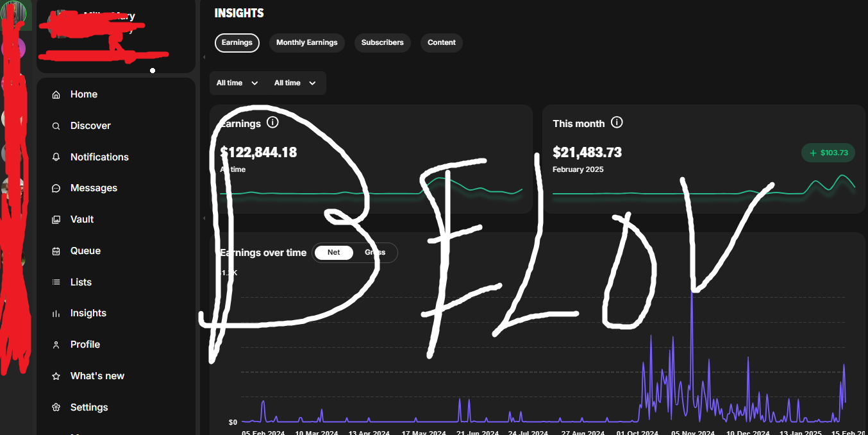The width and height of the screenshot is (868, 435).
Task: Click the Profile link in sidebar
Action: pyautogui.click(x=85, y=345)
